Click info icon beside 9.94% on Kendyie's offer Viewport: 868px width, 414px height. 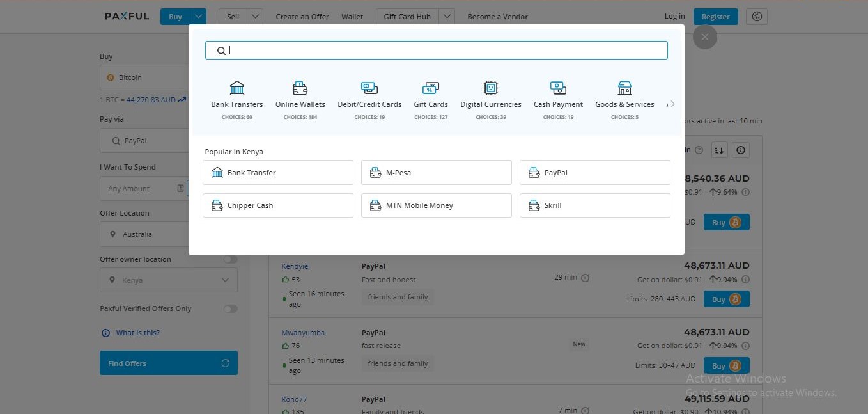(746, 280)
